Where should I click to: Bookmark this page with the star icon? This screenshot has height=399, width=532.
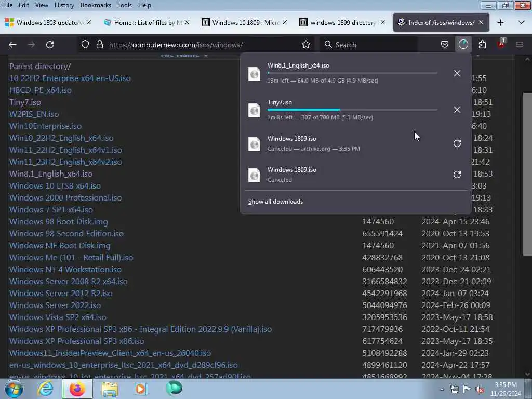(x=305, y=45)
